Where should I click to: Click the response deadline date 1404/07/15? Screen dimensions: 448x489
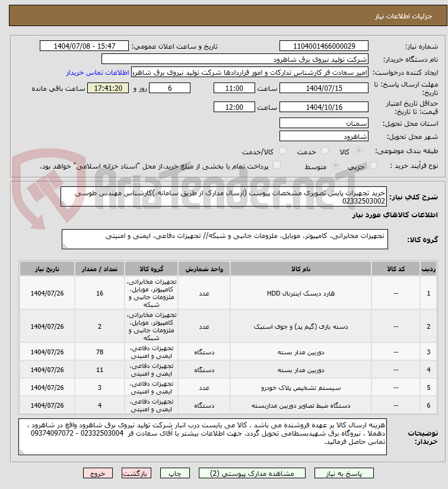point(324,88)
